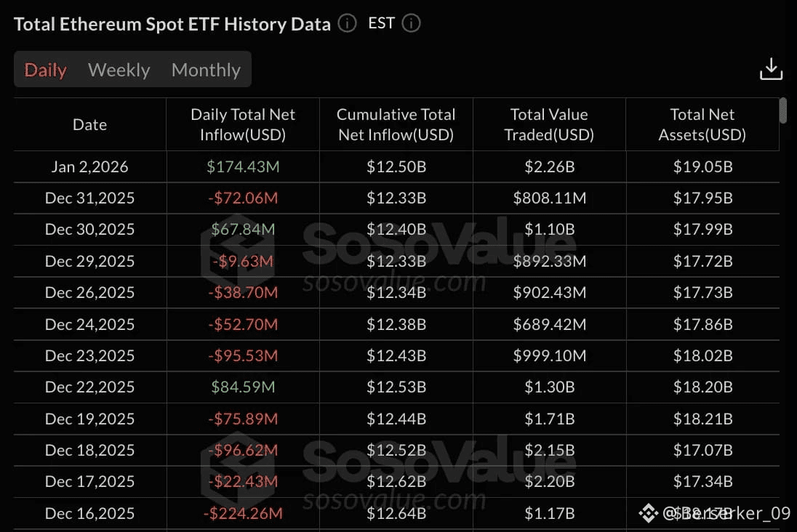Click Total Net Assets column header
The width and height of the screenshot is (797, 532).
[702, 124]
